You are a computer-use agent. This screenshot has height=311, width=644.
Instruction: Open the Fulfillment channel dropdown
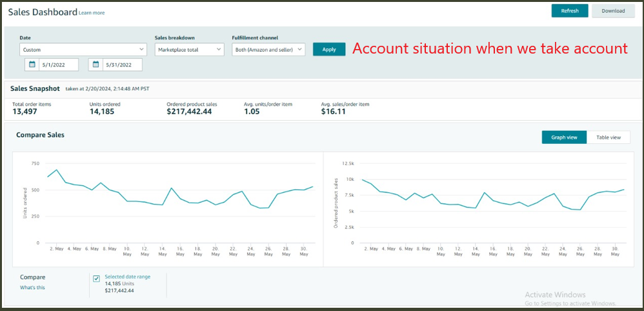point(268,50)
